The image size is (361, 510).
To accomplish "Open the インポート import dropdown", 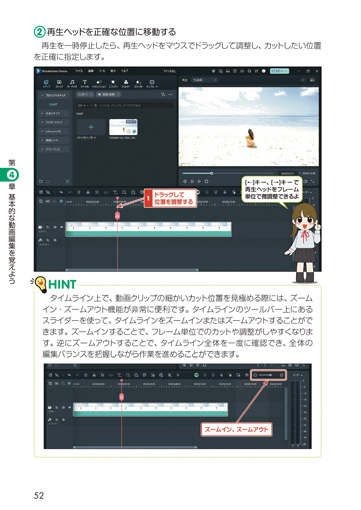I will [x=84, y=95].
